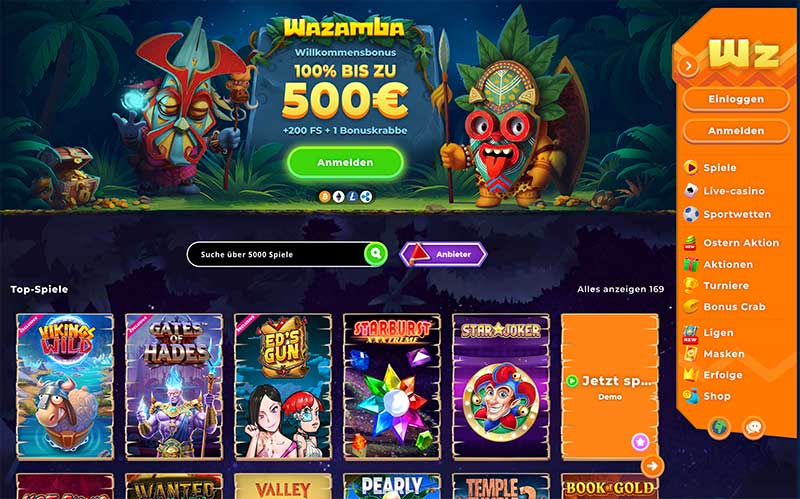Play the Jetzt spielen demo button
The image size is (800, 499).
[x=610, y=381]
